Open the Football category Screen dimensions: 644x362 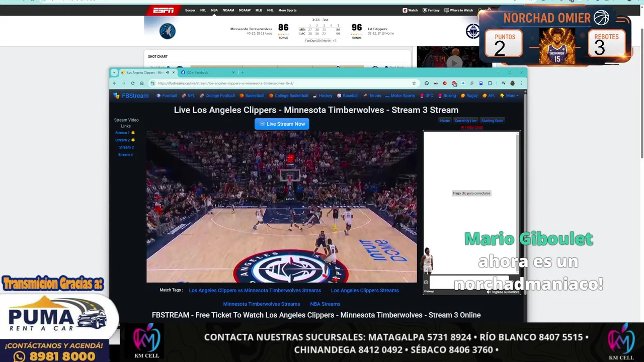pos(167,96)
